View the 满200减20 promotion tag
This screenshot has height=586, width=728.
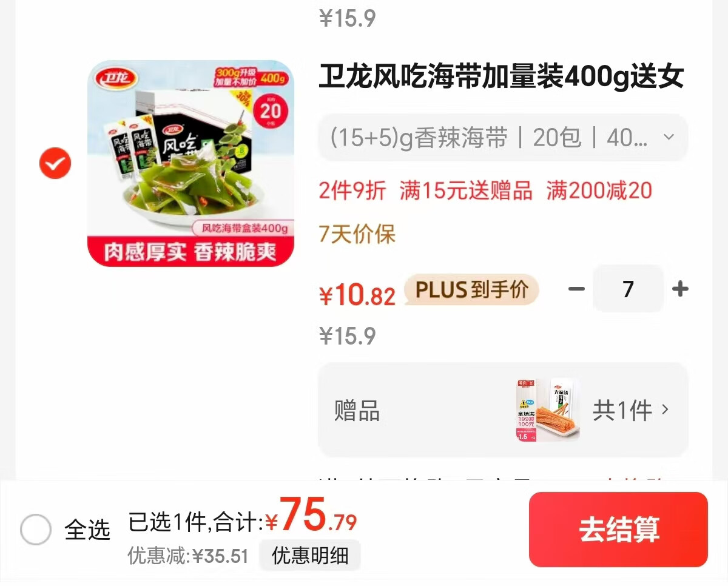599,191
